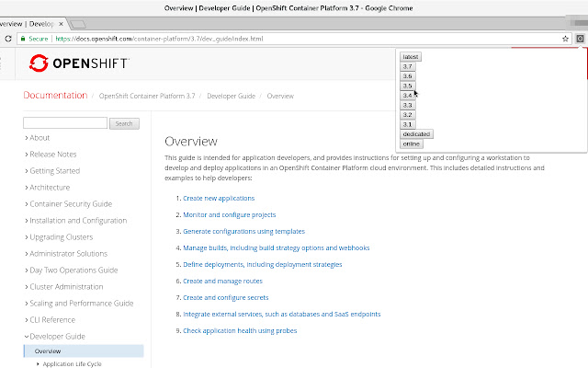Go to Documentation breadcrumb link
Image resolution: width=588 pixels, height=368 pixels.
click(55, 96)
